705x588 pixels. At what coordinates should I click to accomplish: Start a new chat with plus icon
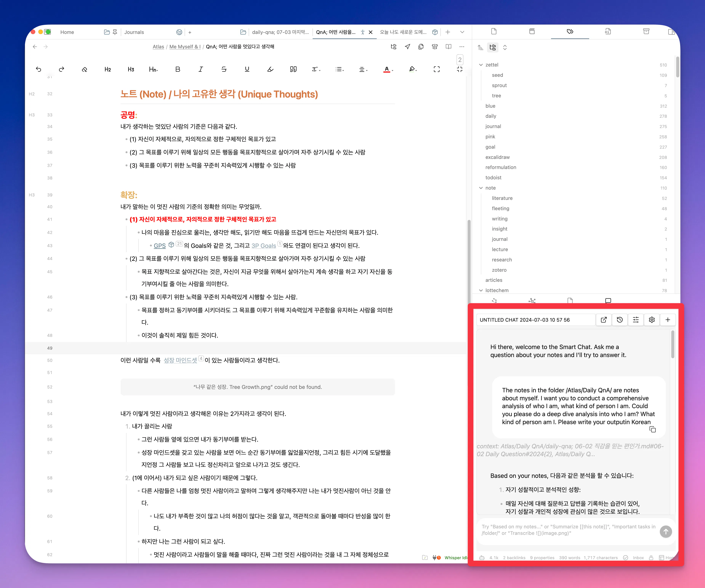click(x=668, y=320)
